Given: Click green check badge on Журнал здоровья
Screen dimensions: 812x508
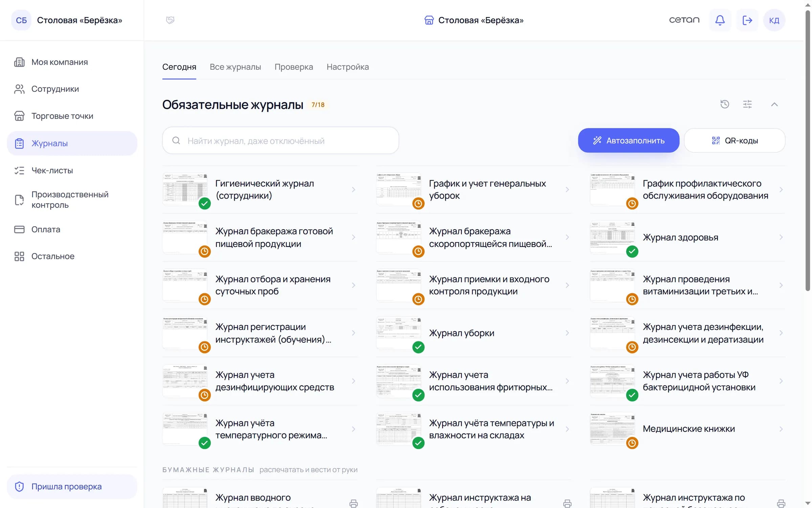Looking at the screenshot, I should pos(632,251).
